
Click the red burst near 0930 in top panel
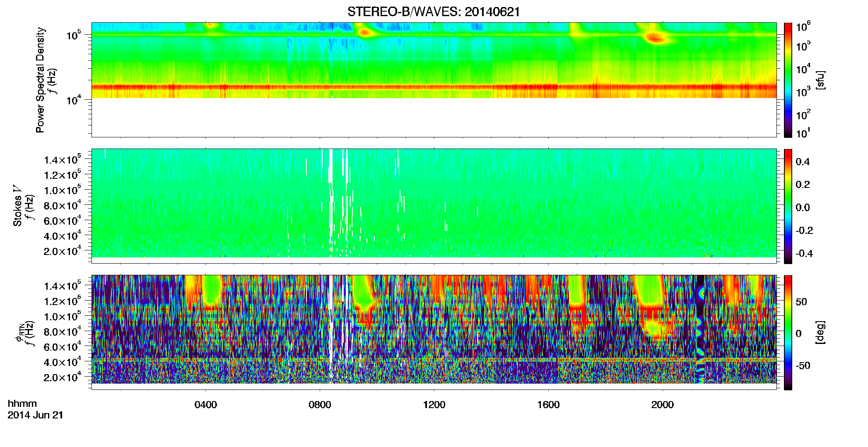tap(365, 32)
